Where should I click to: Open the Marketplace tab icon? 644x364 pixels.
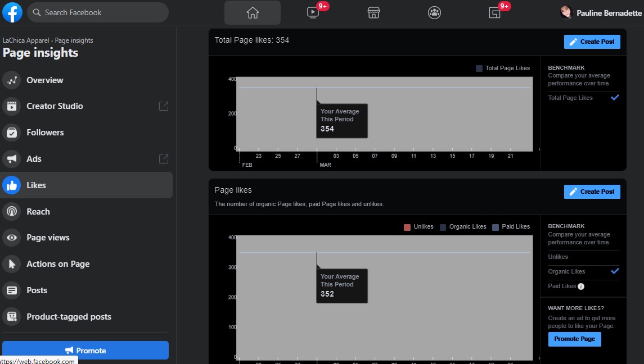pyautogui.click(x=373, y=13)
